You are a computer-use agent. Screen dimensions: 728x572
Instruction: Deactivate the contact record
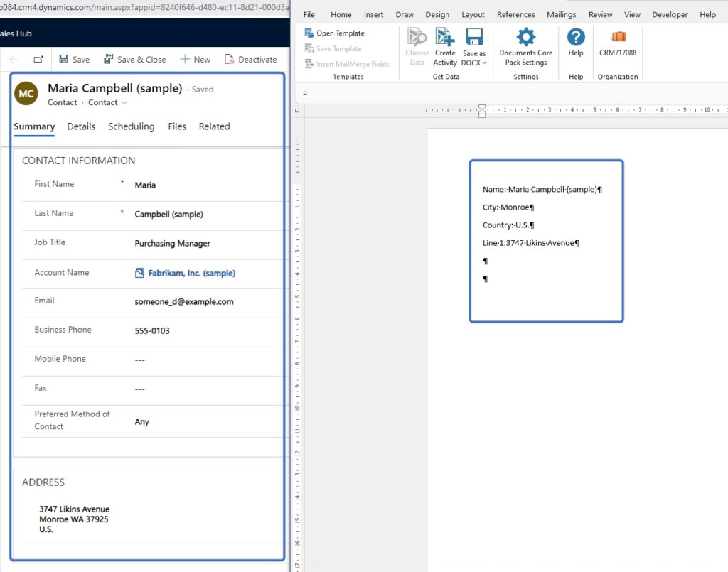tap(251, 59)
